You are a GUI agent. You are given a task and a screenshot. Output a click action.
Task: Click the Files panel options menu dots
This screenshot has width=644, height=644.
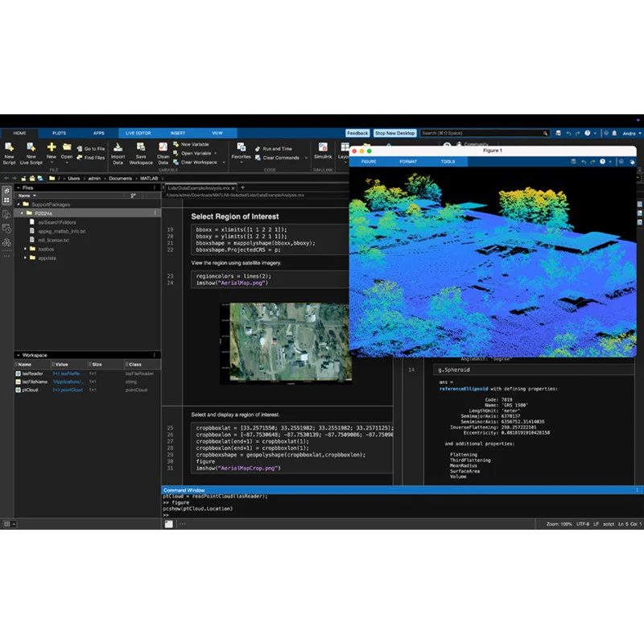pos(155,188)
